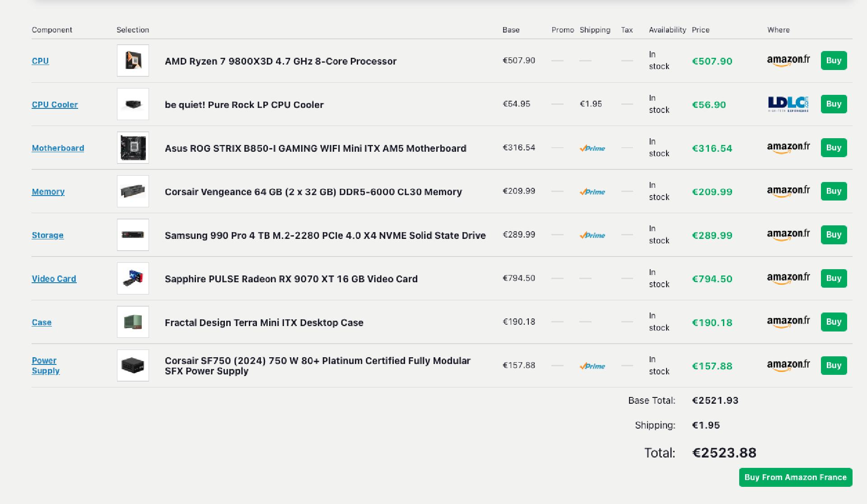The image size is (867, 504).
Task: Click the Prime shipping badge in Power Supply row
Action: click(x=592, y=366)
